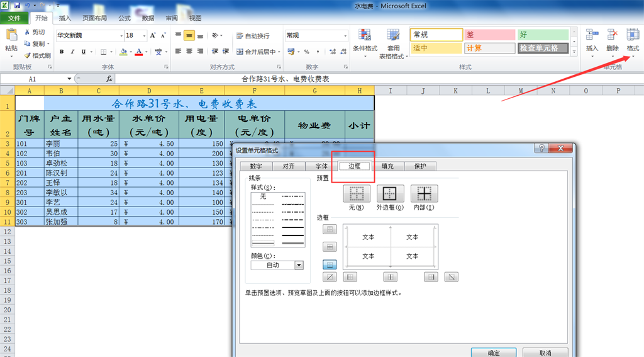Screen dimensions: 644x357
Task: Open the Page Layout (页面布局) ribbon tab
Action: (x=94, y=18)
